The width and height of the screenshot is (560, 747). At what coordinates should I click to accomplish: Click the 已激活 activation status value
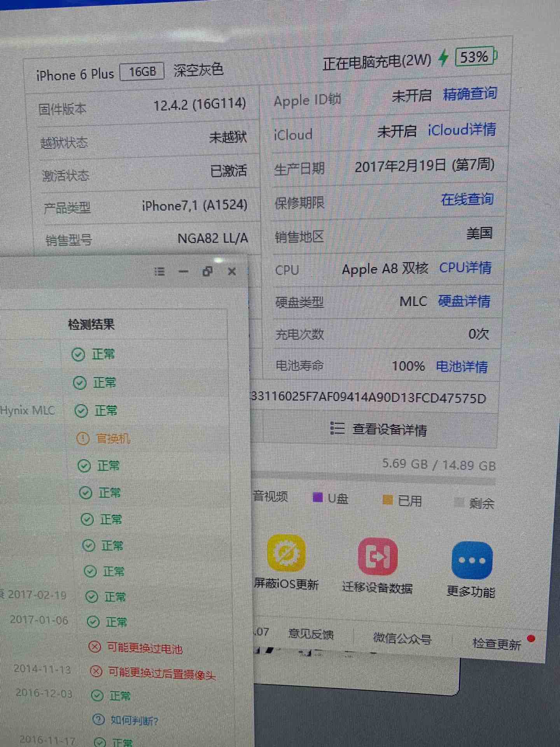click(x=229, y=170)
